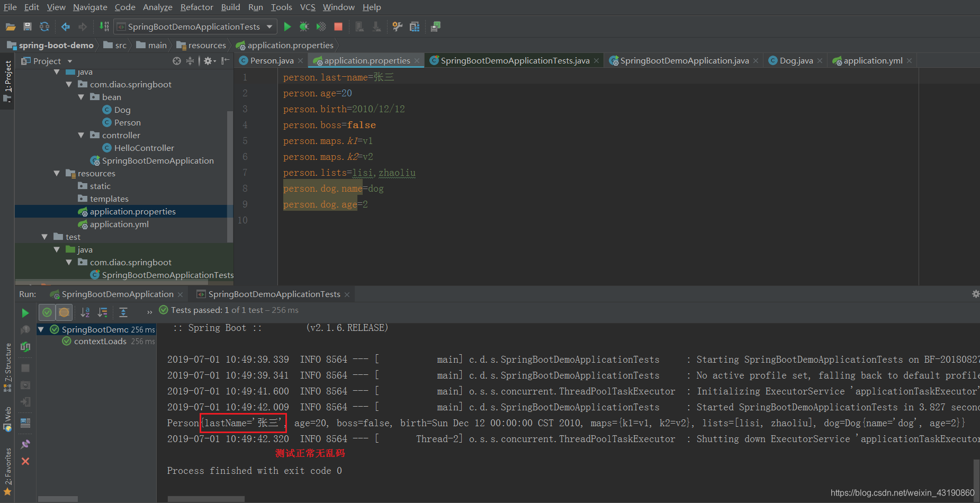The width and height of the screenshot is (980, 503).
Task: Click the Scroll from Source target icon
Action: (177, 61)
